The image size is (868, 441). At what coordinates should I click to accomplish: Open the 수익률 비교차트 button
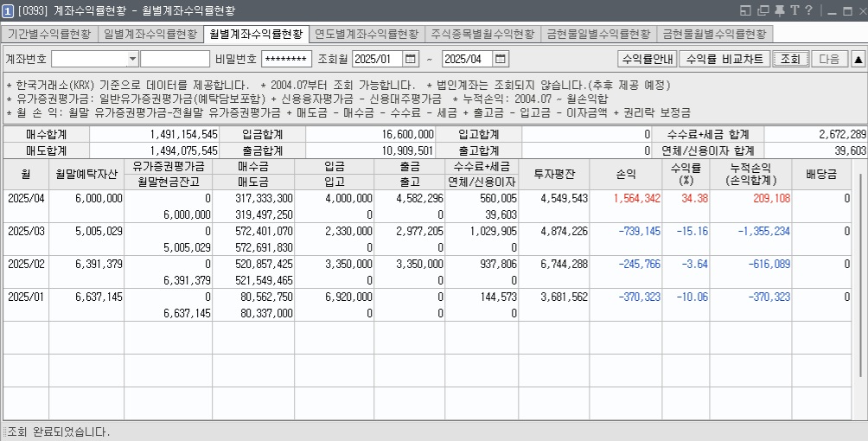(724, 59)
